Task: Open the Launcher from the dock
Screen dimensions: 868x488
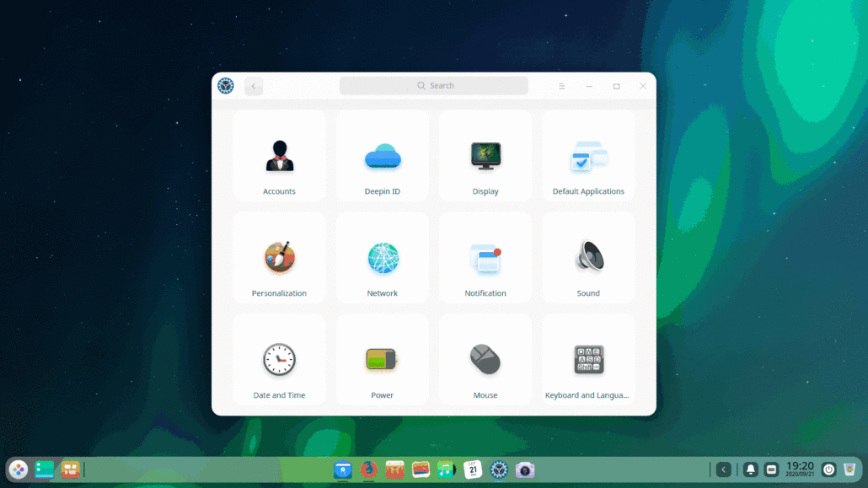Action: click(19, 469)
